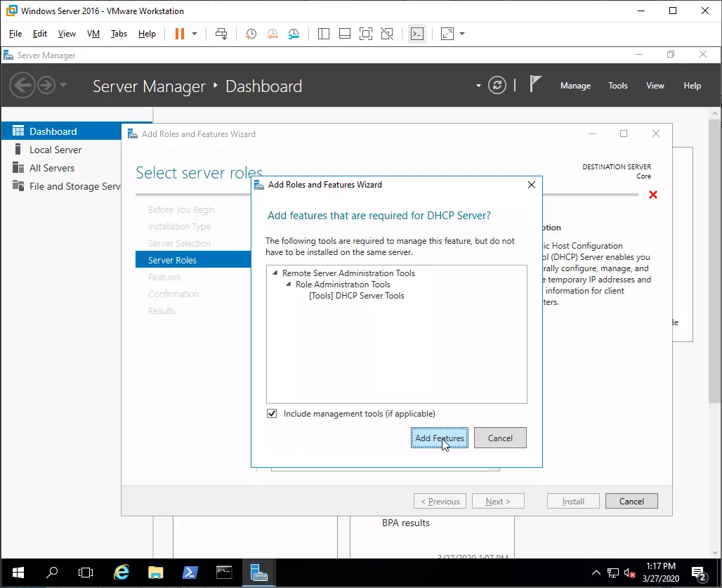Image resolution: width=722 pixels, height=588 pixels.
Task: Collapse the Role Administration Tools node
Action: coord(288,285)
